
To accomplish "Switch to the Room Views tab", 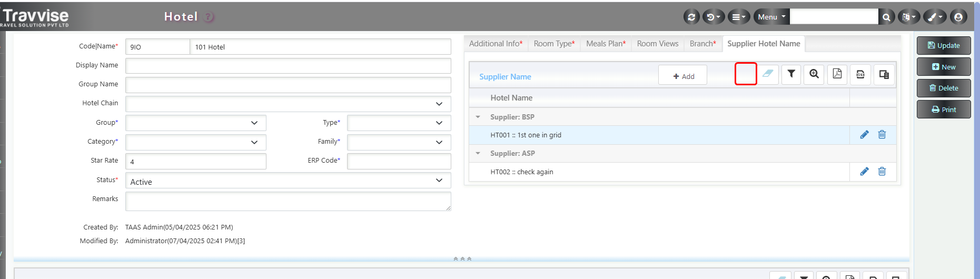I will pyautogui.click(x=658, y=44).
